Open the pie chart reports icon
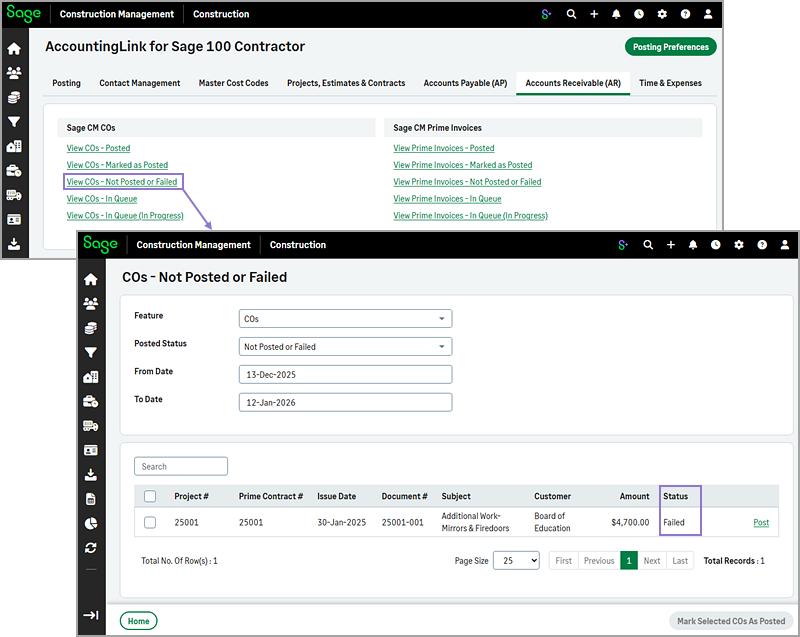 [91, 523]
